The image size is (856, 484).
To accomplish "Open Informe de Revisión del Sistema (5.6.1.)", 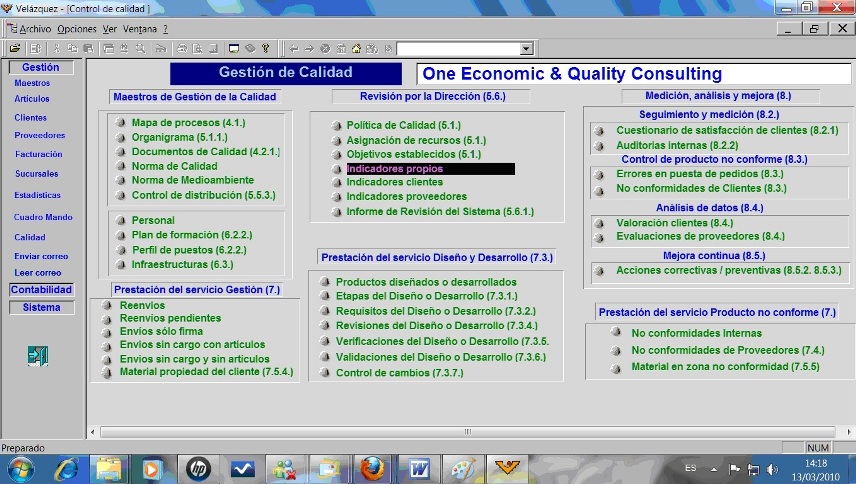I will pyautogui.click(x=440, y=211).
